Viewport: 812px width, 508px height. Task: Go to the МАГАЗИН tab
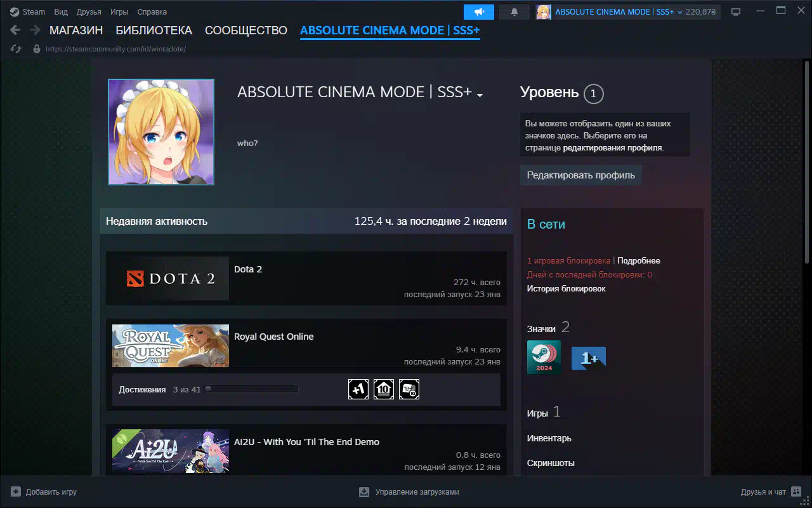[76, 30]
